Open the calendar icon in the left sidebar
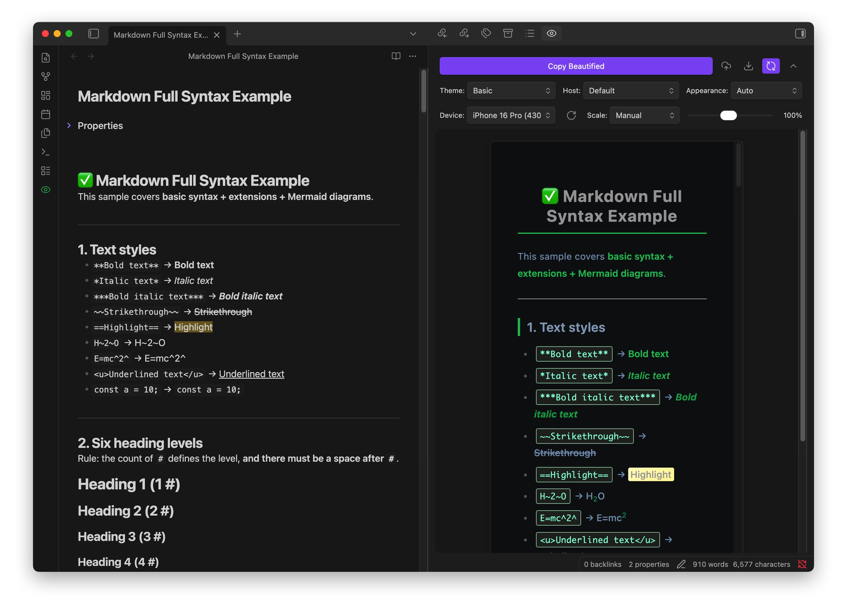This screenshot has width=847, height=616. [46, 115]
